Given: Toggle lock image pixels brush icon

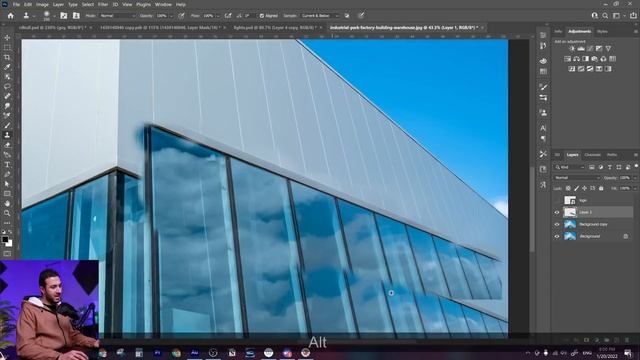Looking at the screenshot, I should [x=576, y=188].
